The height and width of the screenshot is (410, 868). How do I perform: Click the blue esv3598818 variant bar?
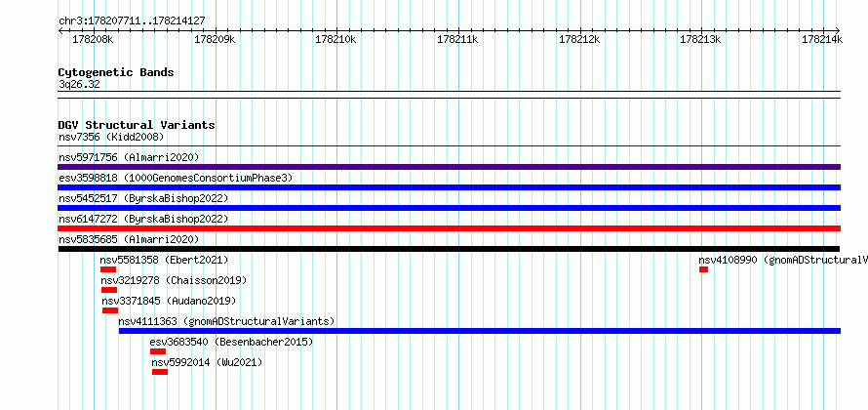[x=449, y=187]
